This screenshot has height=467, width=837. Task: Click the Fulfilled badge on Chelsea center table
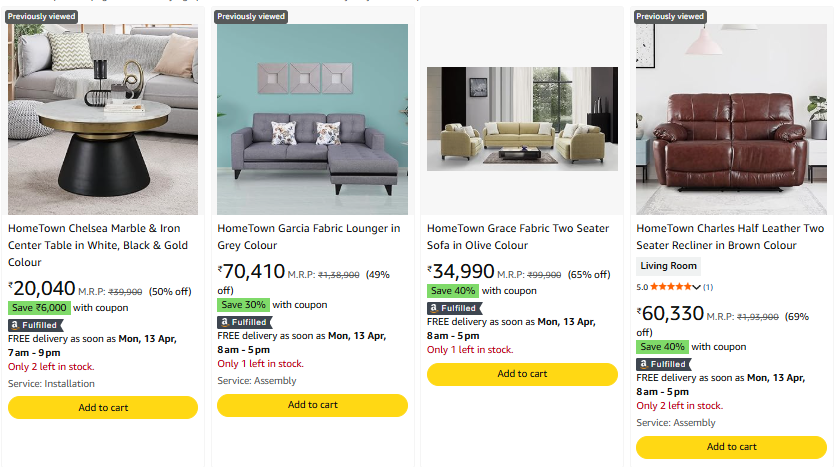click(x=35, y=324)
